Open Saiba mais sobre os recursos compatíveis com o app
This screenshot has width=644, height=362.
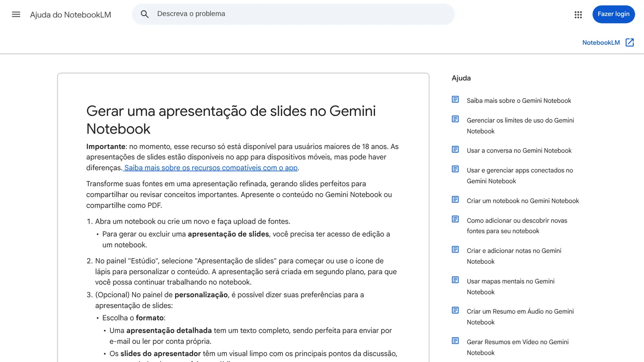(211, 168)
